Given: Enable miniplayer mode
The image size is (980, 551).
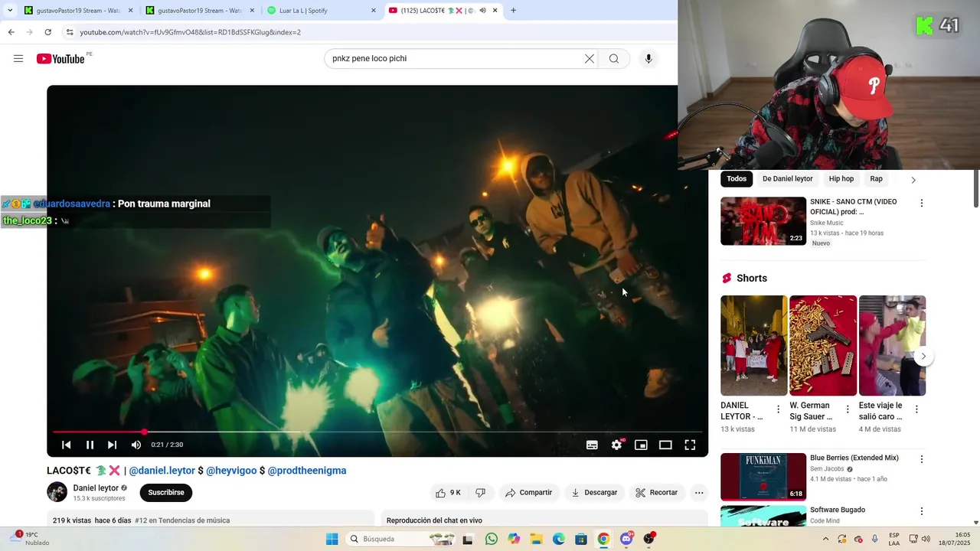Looking at the screenshot, I should [x=641, y=445].
